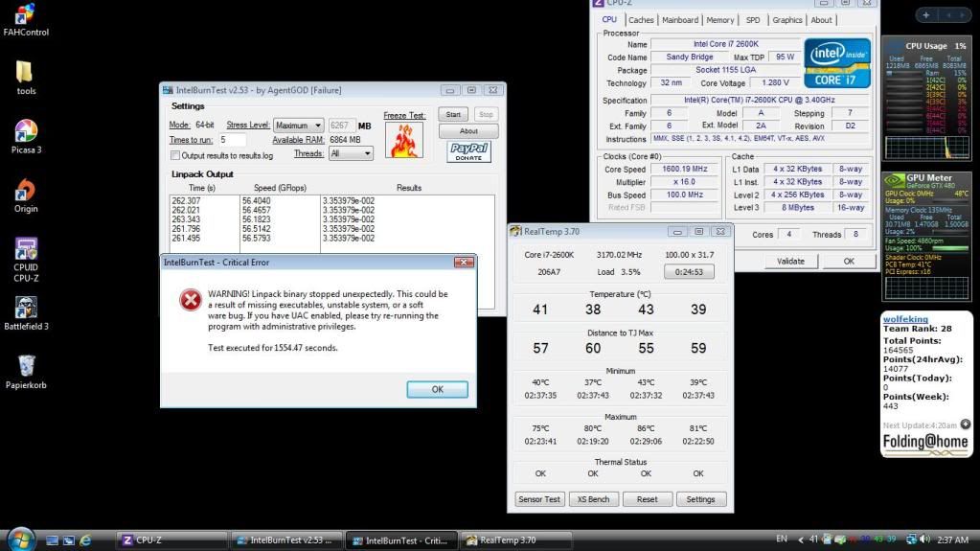Screen dimensions: 980x551
Task: Switch to RealTemp 3.70 taskbar button
Action: (x=516, y=540)
